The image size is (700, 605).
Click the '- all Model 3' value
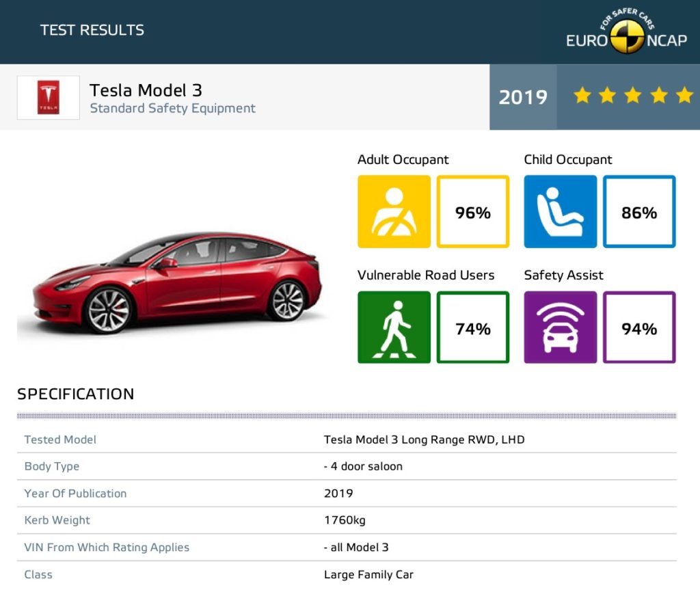click(x=356, y=548)
